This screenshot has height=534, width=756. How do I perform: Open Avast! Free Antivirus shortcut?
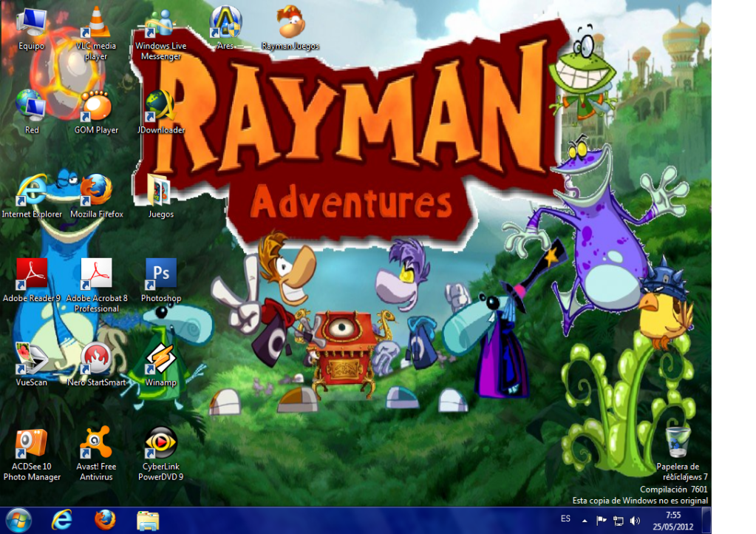click(96, 454)
